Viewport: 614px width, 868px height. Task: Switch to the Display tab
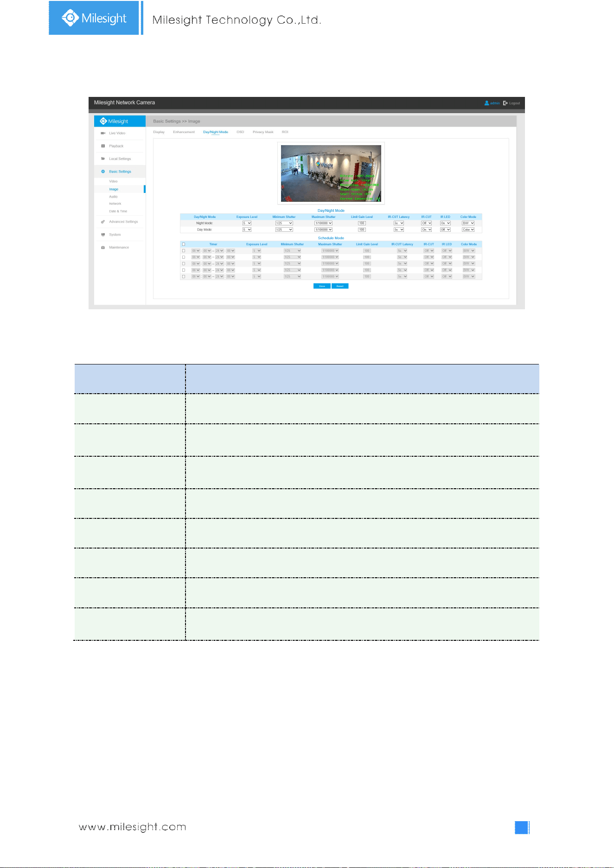tap(159, 132)
